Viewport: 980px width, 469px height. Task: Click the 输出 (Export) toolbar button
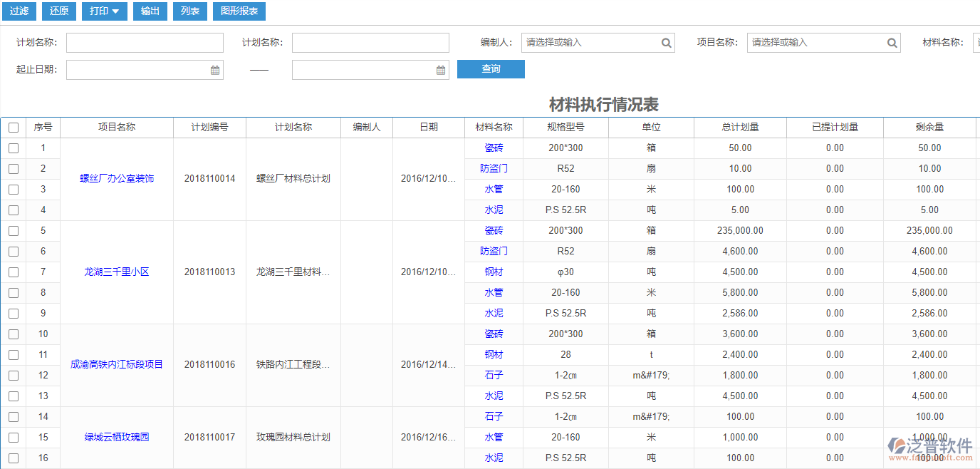(150, 11)
